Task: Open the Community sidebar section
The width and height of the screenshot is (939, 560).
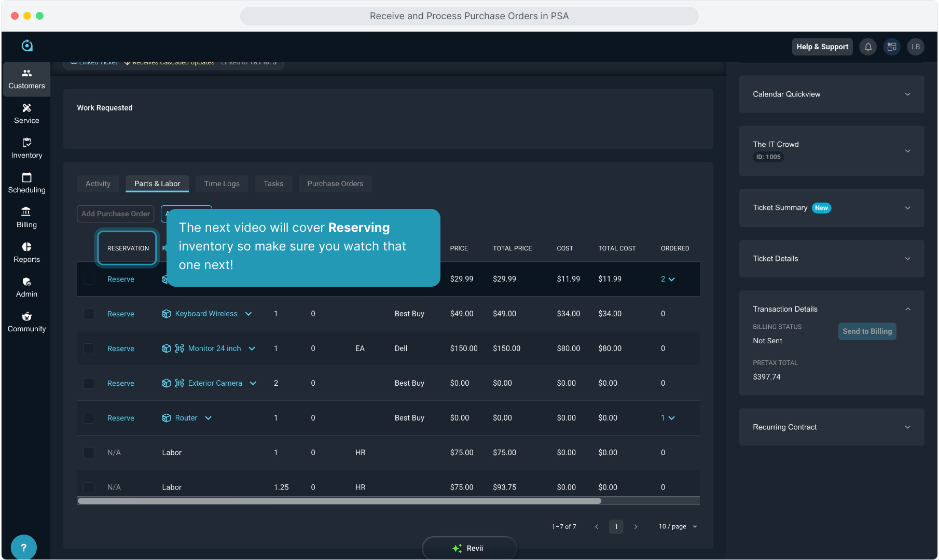Action: click(26, 322)
